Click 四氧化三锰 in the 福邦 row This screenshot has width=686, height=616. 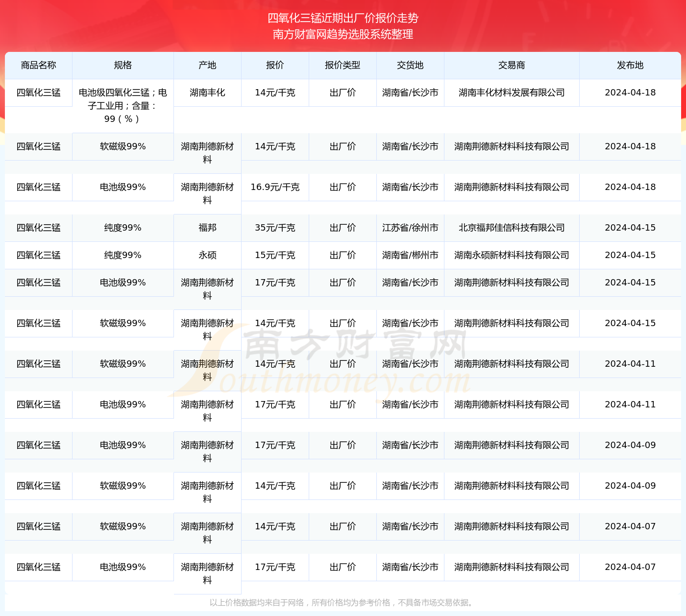[x=39, y=228]
